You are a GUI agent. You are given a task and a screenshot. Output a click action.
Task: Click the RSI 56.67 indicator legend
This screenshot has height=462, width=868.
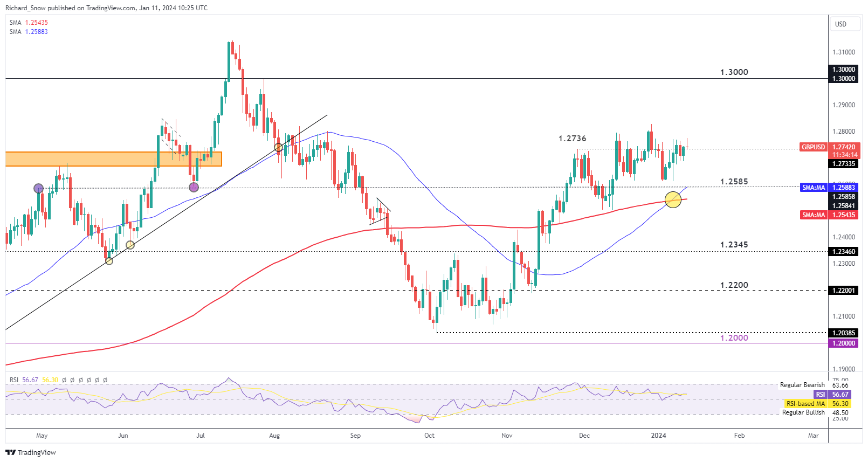coord(24,380)
